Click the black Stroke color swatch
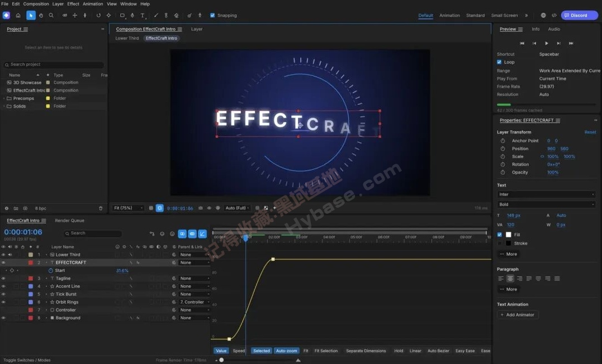Image resolution: width=602 pixels, height=364 pixels. point(508,243)
